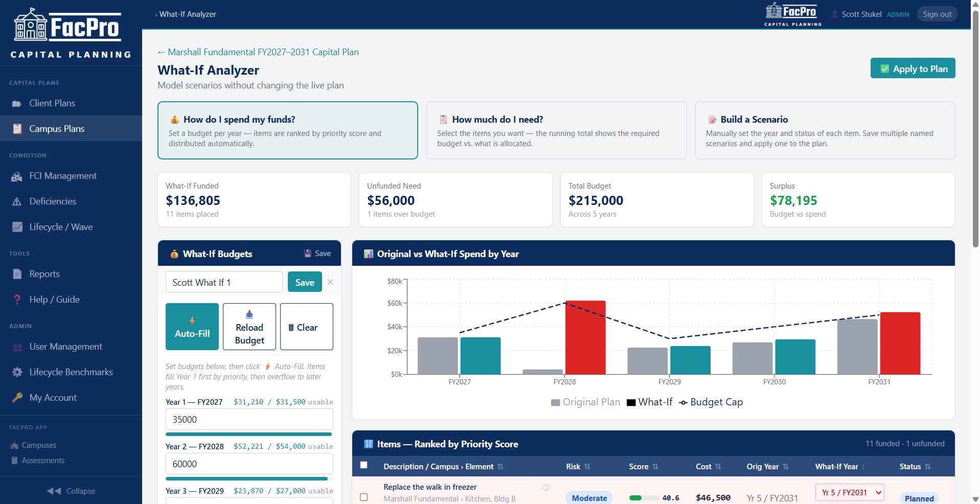Click the Reports document icon
980x504 pixels.
(17, 274)
